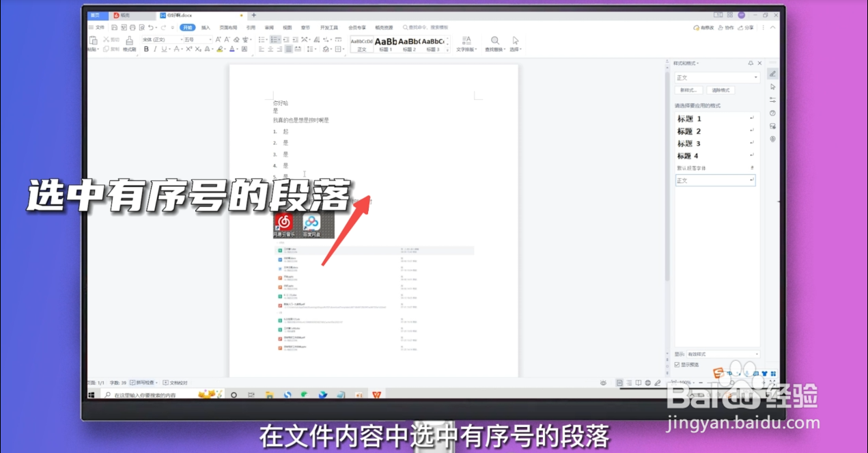868x453 pixels.
Task: Click the 有修改 (has changes) cloud button
Action: [x=703, y=27]
